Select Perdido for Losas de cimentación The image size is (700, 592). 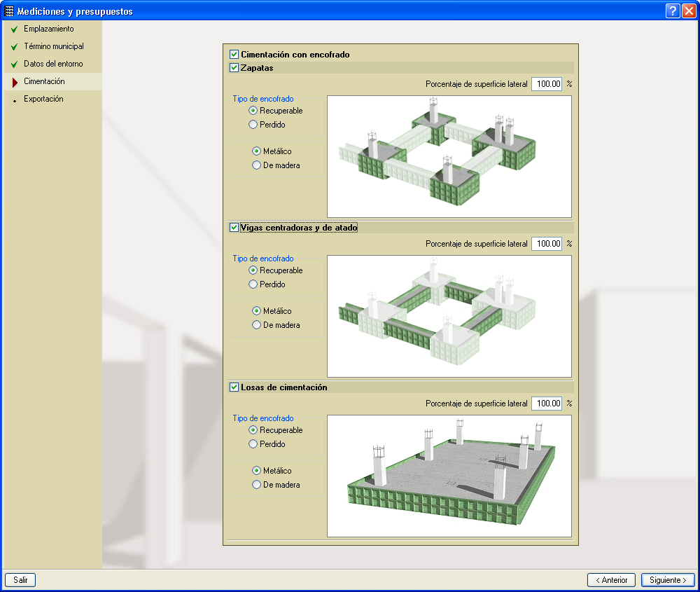pos(253,444)
